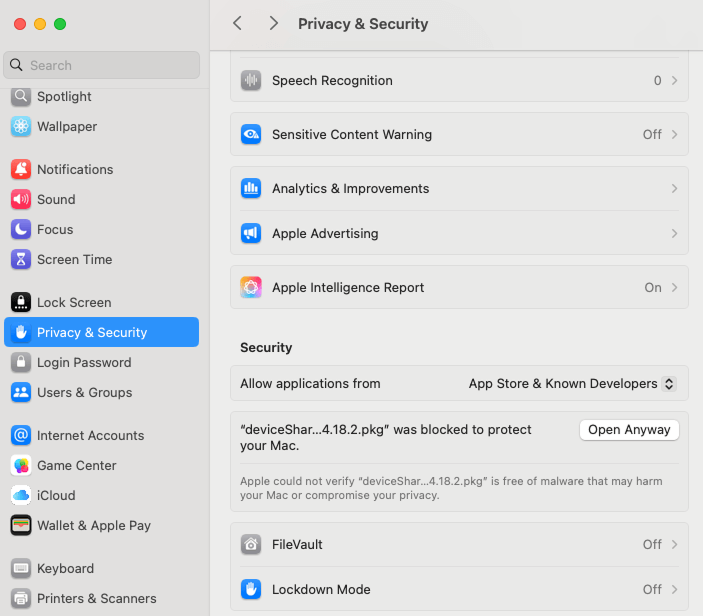Click the Printers & Scanners label
Viewport: 703px width, 616px height.
[x=96, y=599]
